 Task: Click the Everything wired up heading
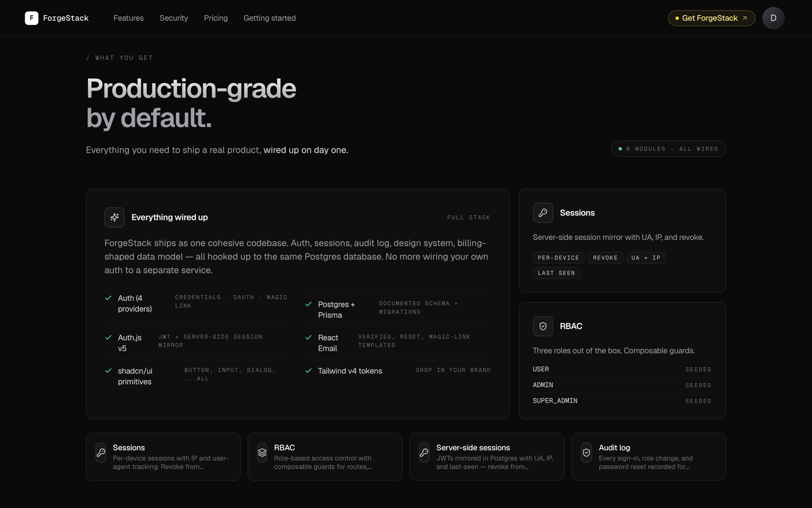(170, 217)
